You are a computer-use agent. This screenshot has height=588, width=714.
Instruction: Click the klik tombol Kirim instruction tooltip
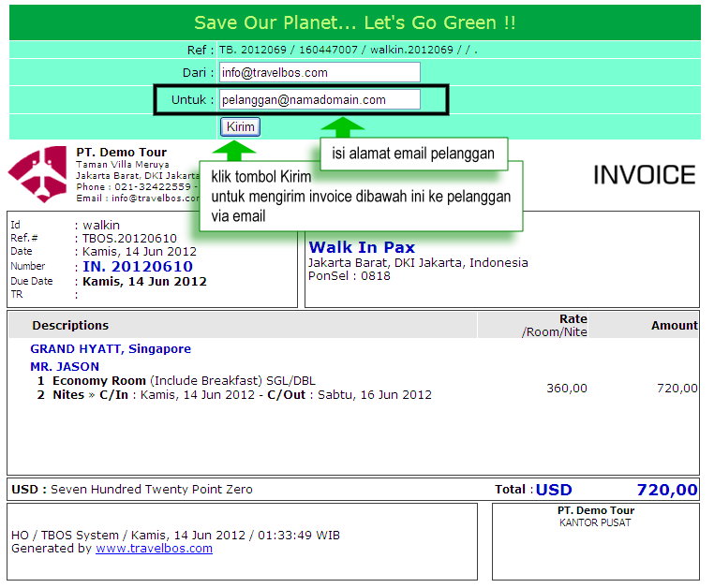pos(361,196)
